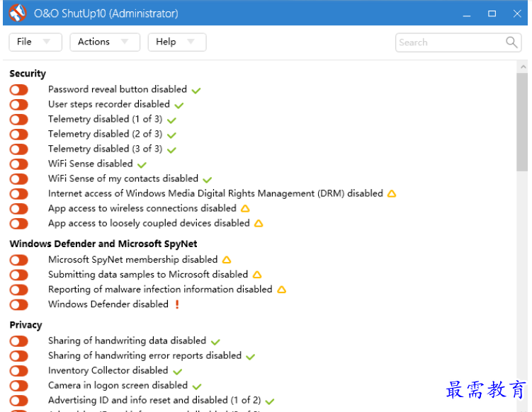Open the File menu
This screenshot has width=532, height=412.
point(35,42)
